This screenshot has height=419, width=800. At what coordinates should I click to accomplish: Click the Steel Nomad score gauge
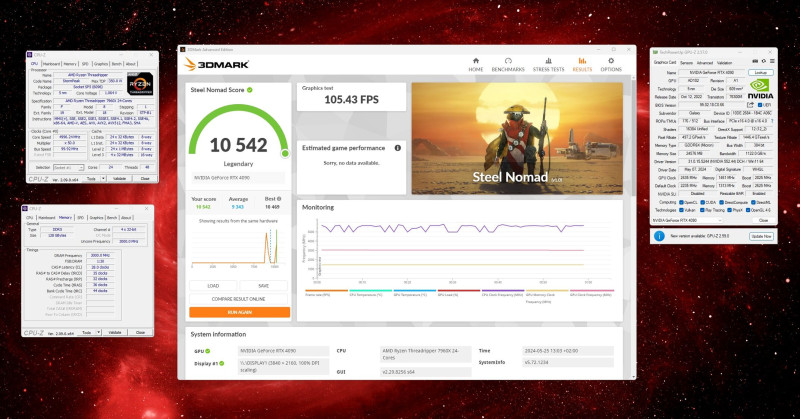click(238, 133)
